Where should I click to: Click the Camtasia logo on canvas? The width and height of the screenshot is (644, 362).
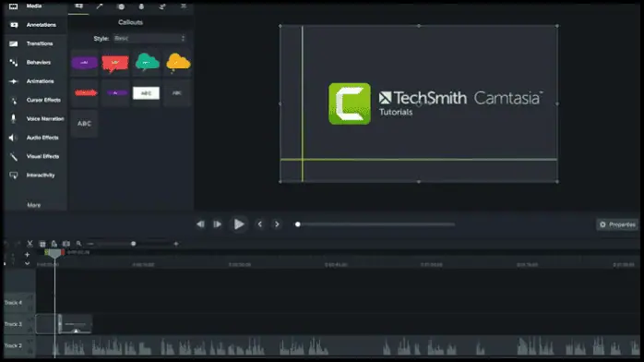(350, 103)
